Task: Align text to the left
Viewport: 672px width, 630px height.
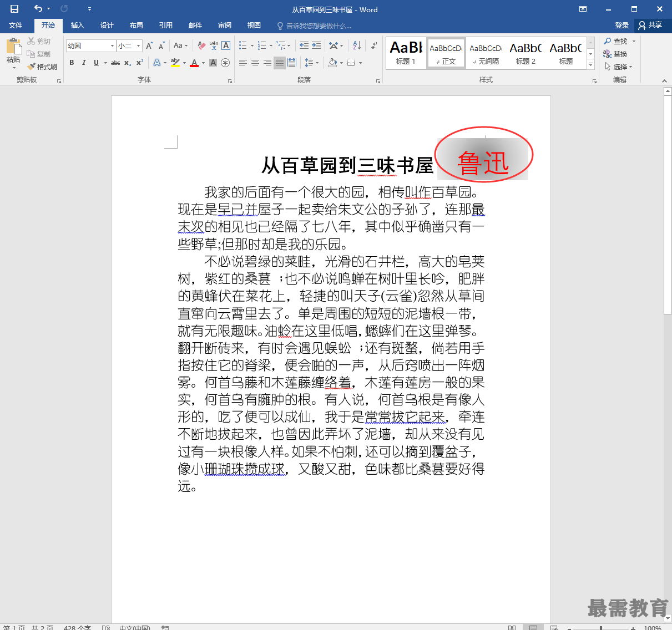Action: tap(243, 63)
